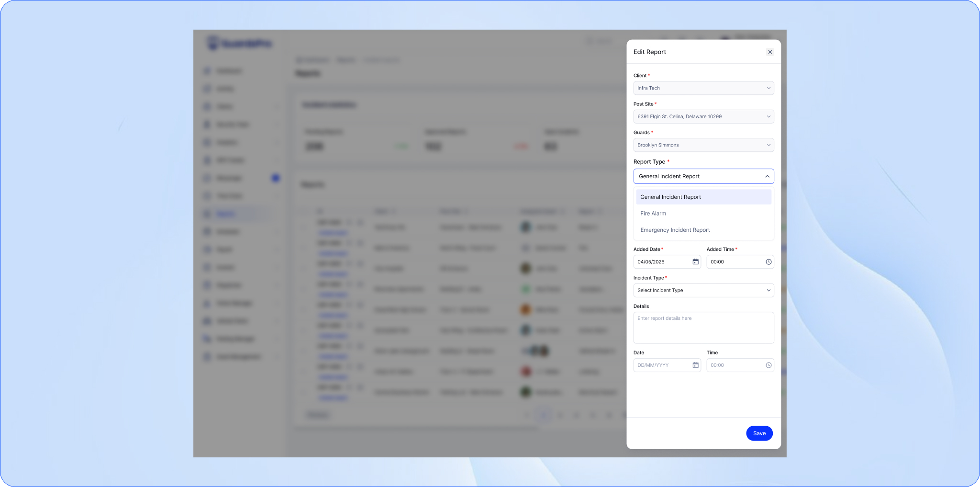This screenshot has width=980, height=487.
Task: Open clock picker for bottom Time field
Action: tap(768, 365)
